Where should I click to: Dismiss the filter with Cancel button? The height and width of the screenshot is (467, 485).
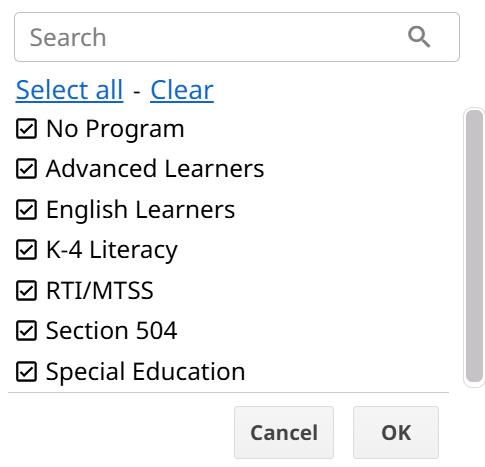(284, 432)
